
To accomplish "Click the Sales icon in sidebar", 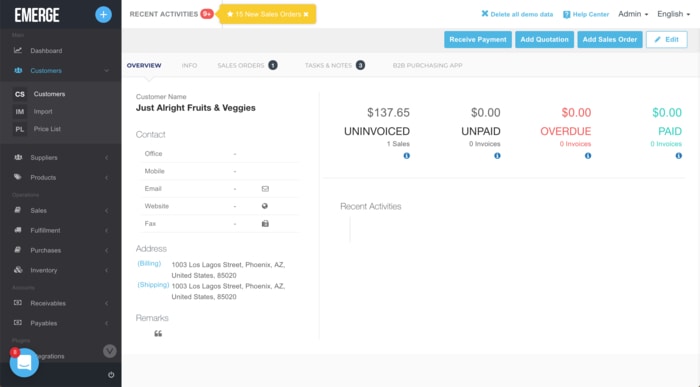I will pos(18,210).
